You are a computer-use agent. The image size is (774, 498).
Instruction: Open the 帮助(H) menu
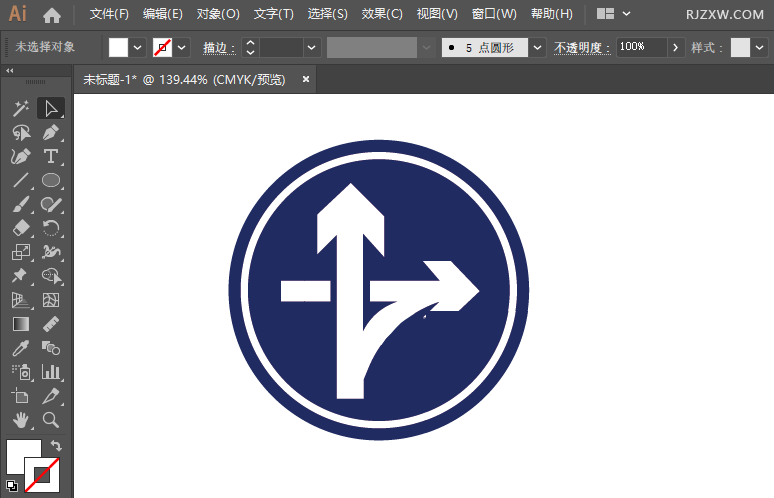click(551, 14)
